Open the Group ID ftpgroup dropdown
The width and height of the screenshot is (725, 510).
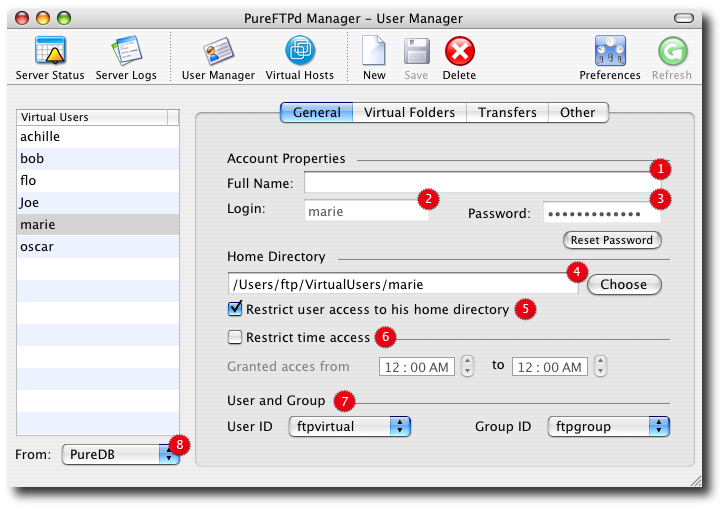[x=608, y=426]
